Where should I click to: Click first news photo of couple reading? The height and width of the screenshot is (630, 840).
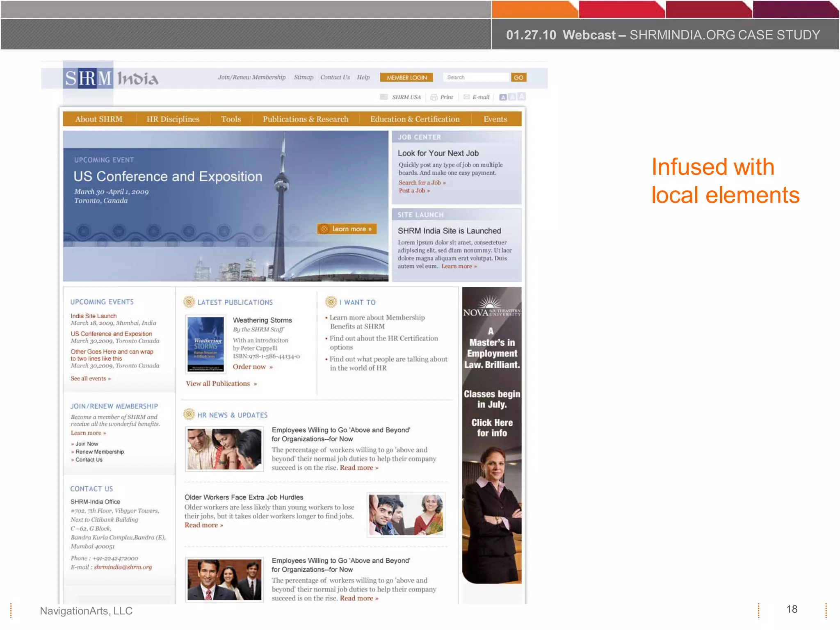[224, 449]
